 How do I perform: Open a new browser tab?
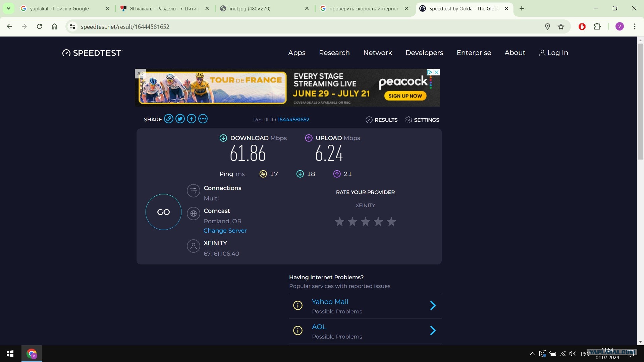click(522, 8)
